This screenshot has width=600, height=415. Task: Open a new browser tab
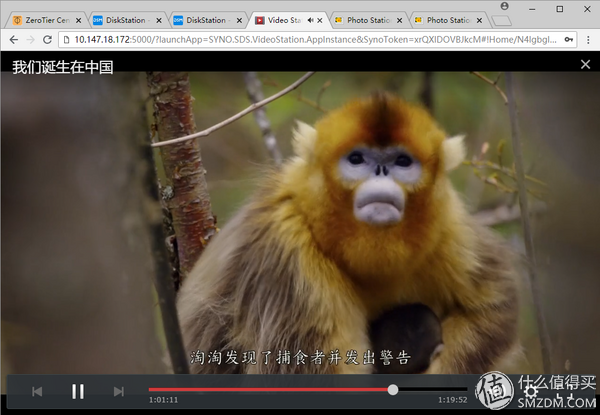(x=501, y=21)
